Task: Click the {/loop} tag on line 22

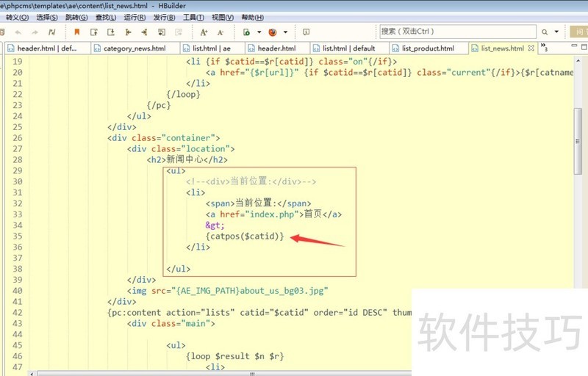Action: (x=183, y=95)
